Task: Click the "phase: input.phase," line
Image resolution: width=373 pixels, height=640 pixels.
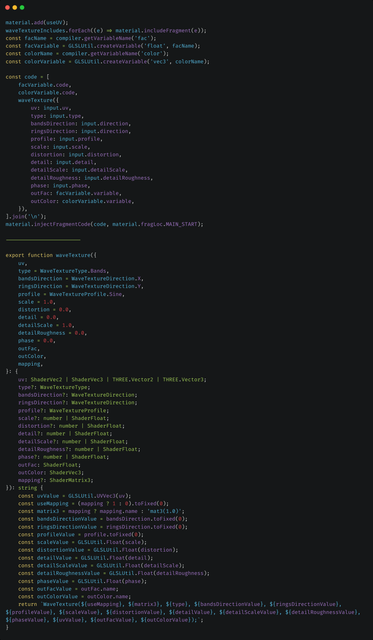Action: [60, 186]
